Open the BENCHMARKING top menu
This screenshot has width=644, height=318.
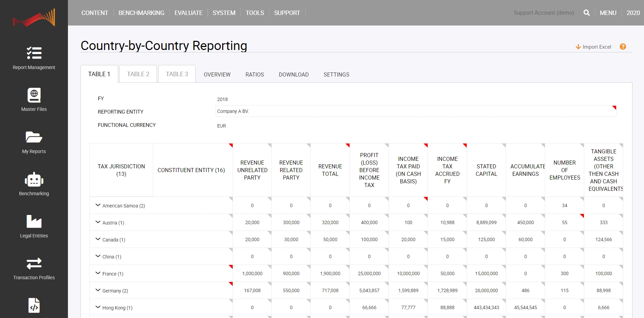tap(141, 13)
